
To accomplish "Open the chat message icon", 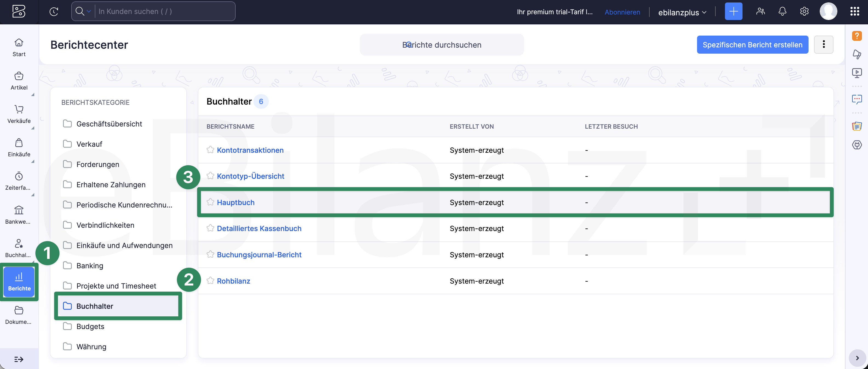I will coord(856,99).
